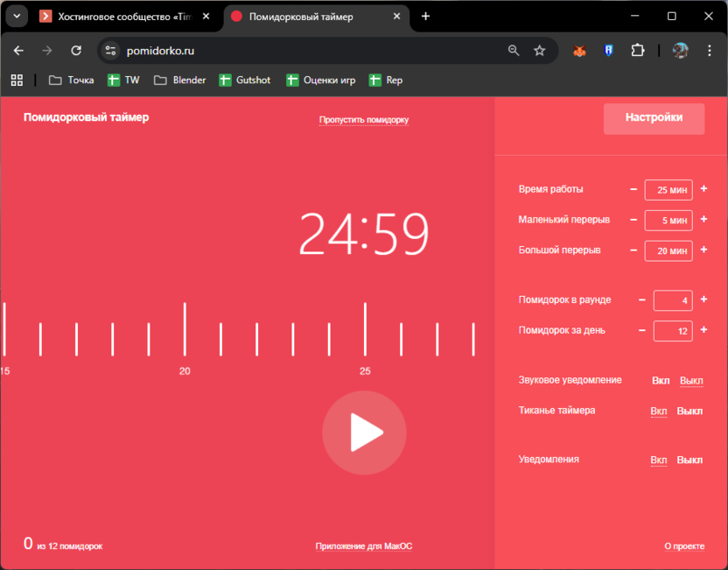Reload the page
The height and width of the screenshot is (570, 728).
pyautogui.click(x=76, y=50)
